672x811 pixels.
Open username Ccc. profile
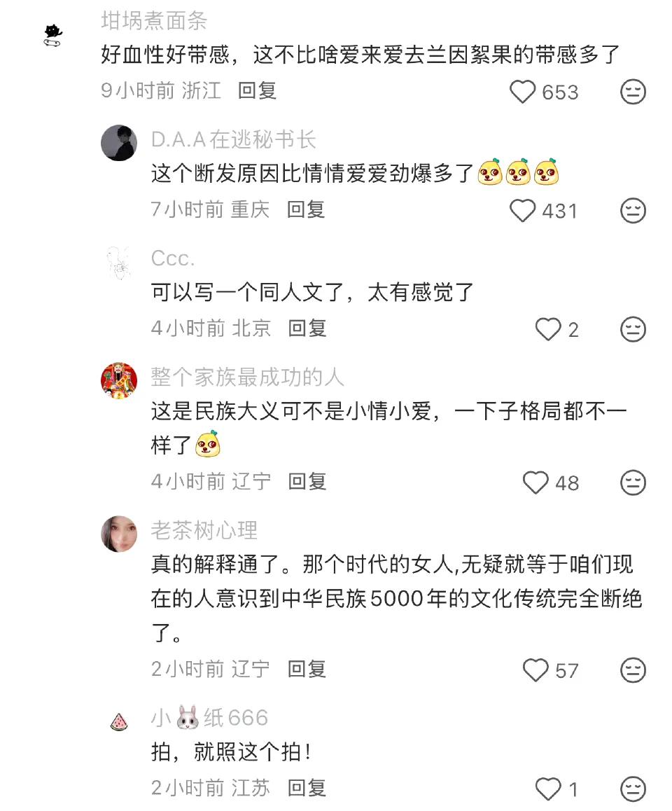(173, 258)
